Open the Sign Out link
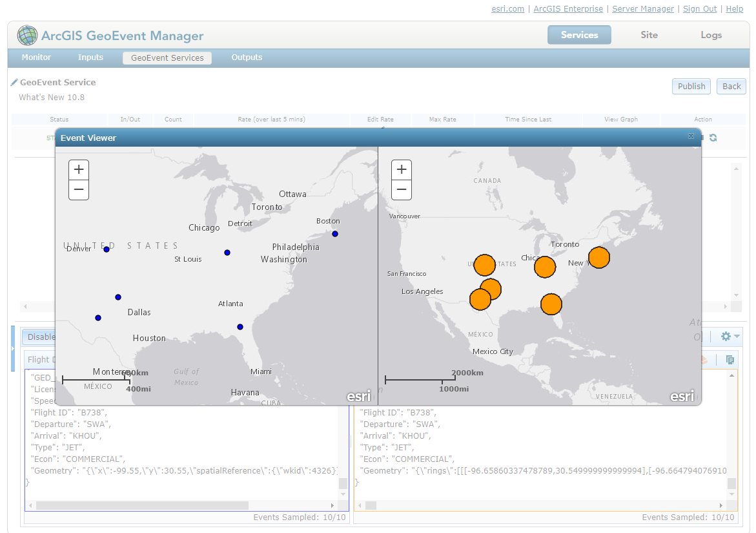The width and height of the screenshot is (756, 533). (700, 8)
